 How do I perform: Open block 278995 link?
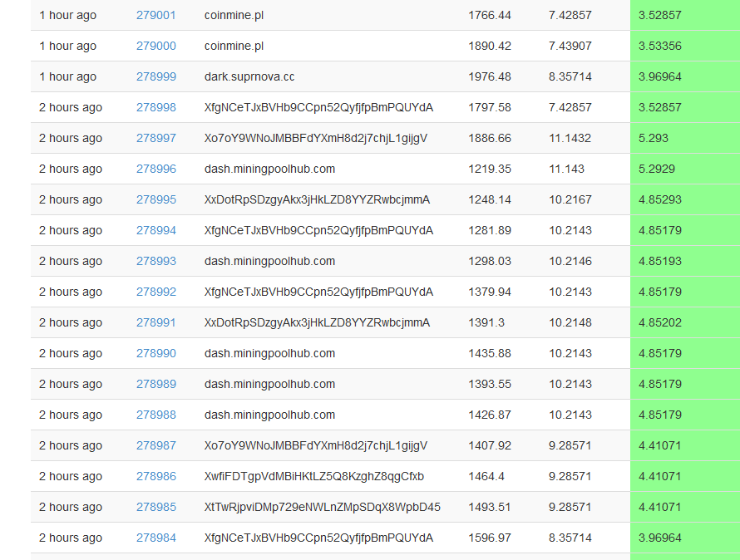(155, 199)
